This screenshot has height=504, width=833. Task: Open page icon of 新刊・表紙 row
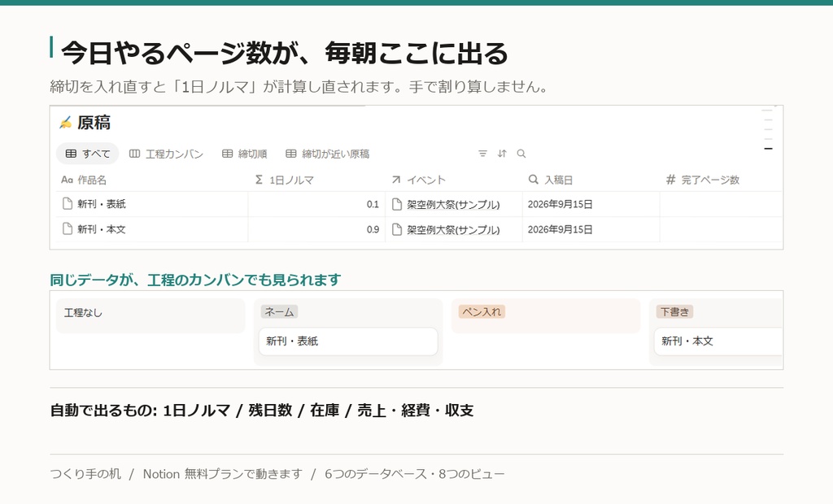click(x=67, y=203)
